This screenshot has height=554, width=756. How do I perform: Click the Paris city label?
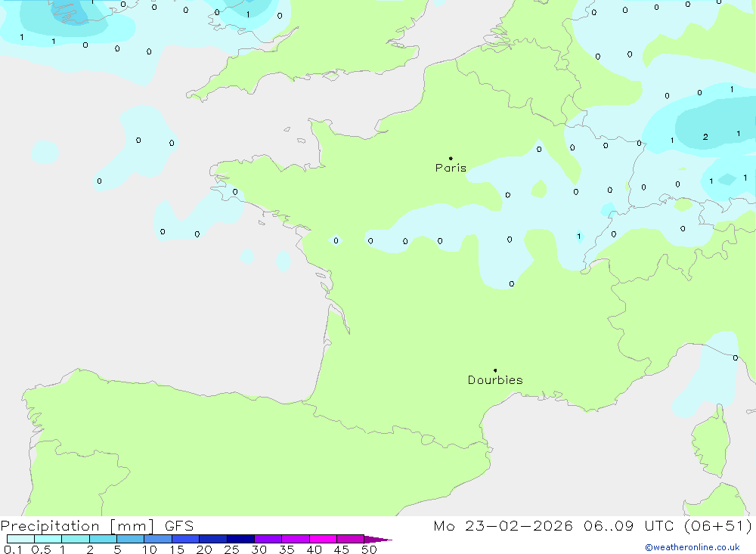[x=451, y=168]
